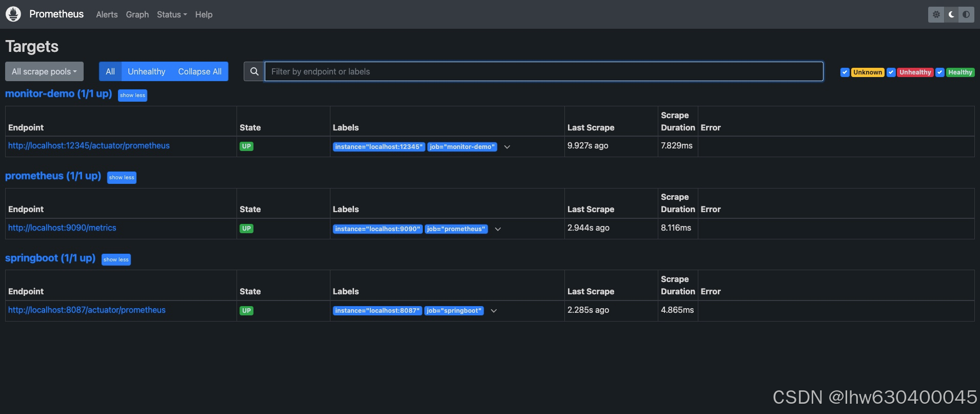980x414 pixels.
Task: Open the localhost:12345 actuator/prometheus endpoint link
Action: pos(89,146)
